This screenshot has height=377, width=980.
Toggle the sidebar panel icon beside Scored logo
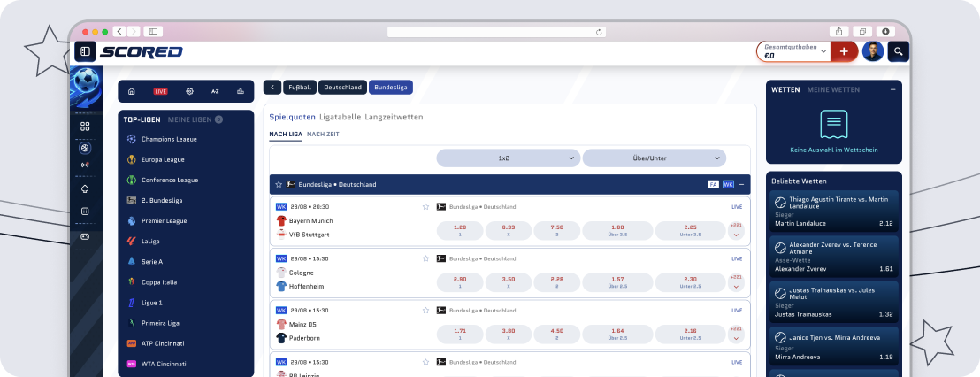[x=85, y=51]
